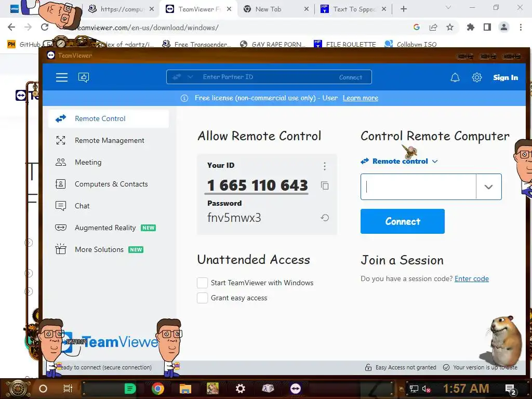This screenshot has height=399, width=532.
Task: Enable Start TeamViewer with Windows
Action: [x=202, y=283]
